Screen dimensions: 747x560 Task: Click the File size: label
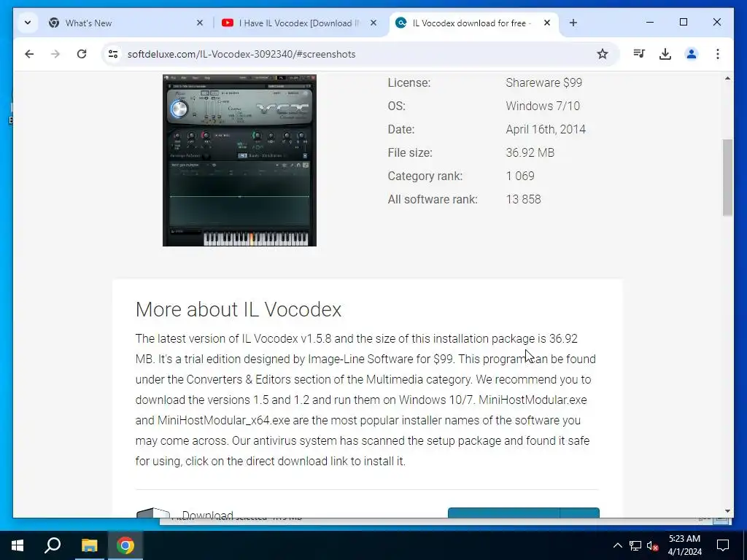pyautogui.click(x=410, y=152)
